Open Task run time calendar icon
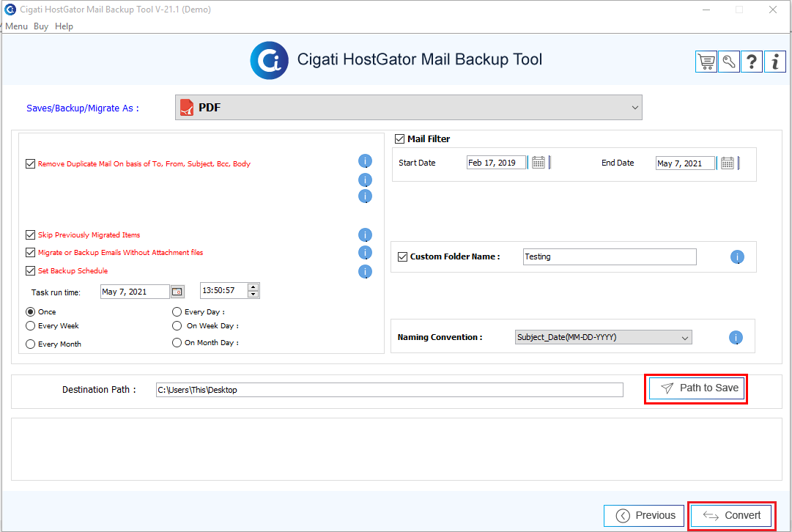The image size is (792, 532). tap(177, 292)
